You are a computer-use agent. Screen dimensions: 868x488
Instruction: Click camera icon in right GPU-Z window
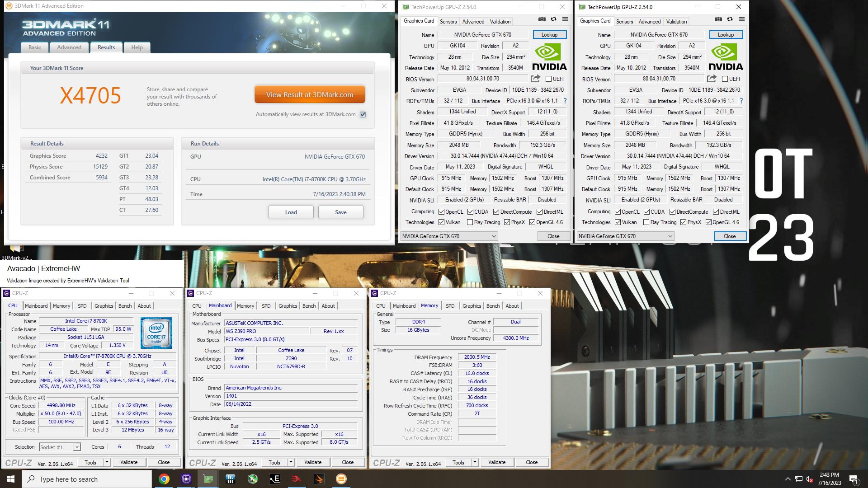[x=718, y=19]
